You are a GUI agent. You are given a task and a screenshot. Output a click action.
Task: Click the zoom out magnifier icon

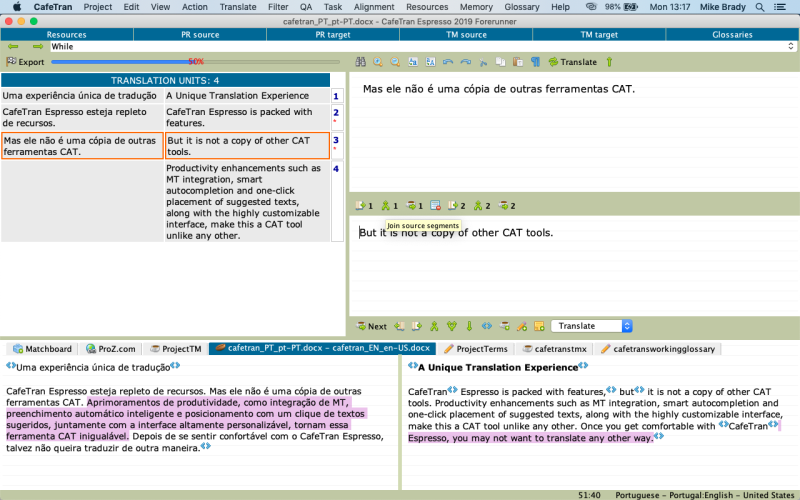pyautogui.click(x=395, y=62)
